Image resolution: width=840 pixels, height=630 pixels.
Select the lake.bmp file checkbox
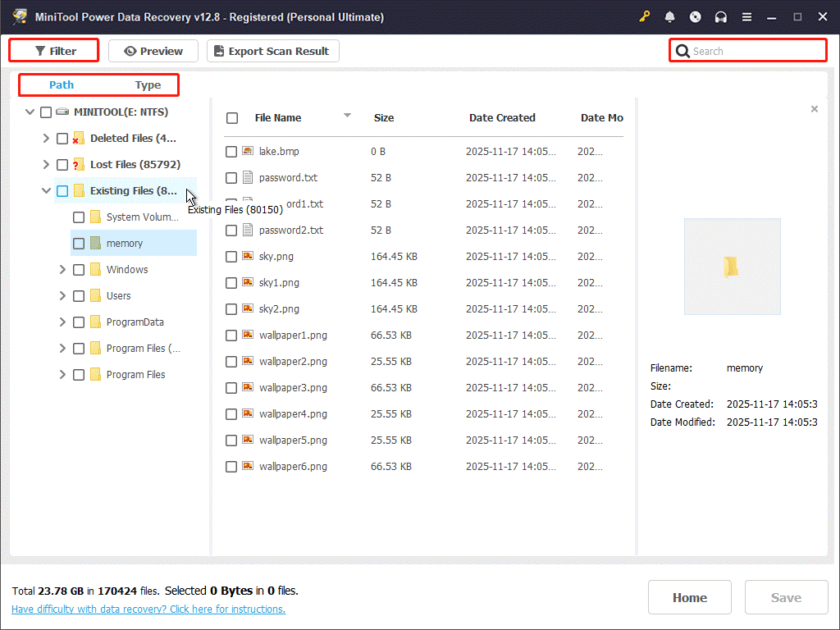(231, 151)
